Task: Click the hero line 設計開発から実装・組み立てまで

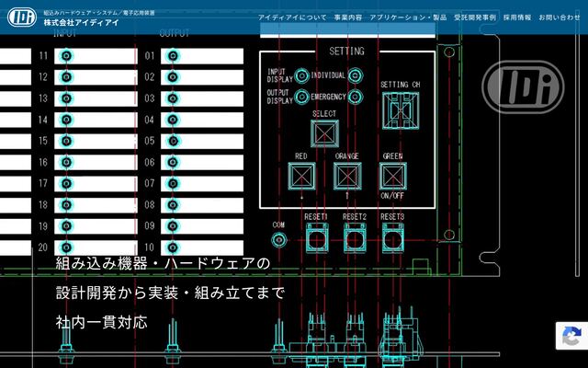Action: (170, 293)
